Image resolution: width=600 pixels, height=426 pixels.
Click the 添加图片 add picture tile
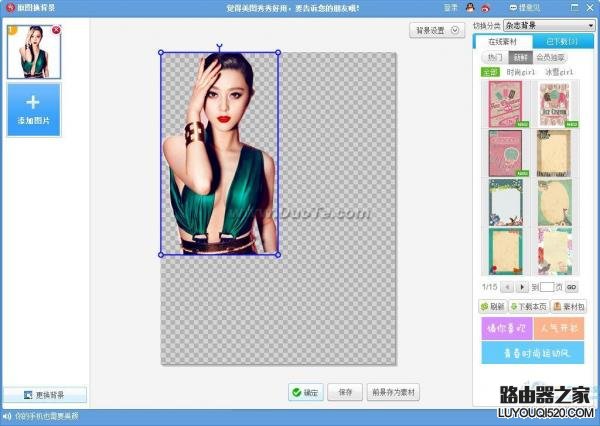(34, 110)
